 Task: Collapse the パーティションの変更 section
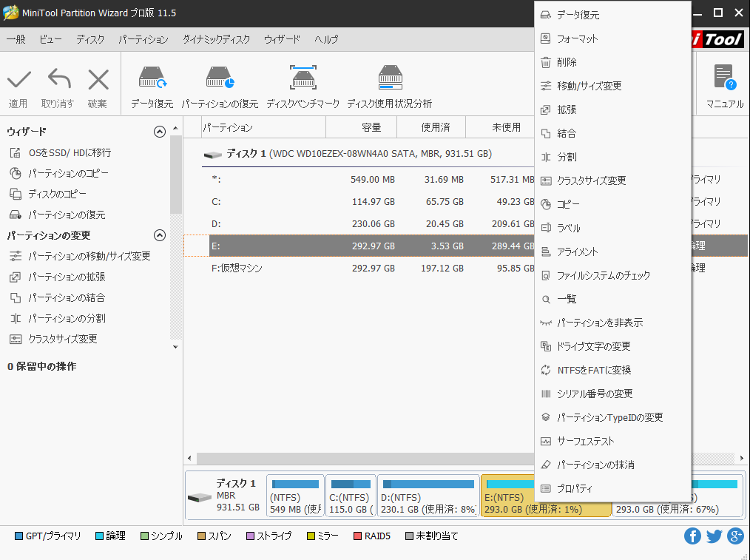(159, 235)
